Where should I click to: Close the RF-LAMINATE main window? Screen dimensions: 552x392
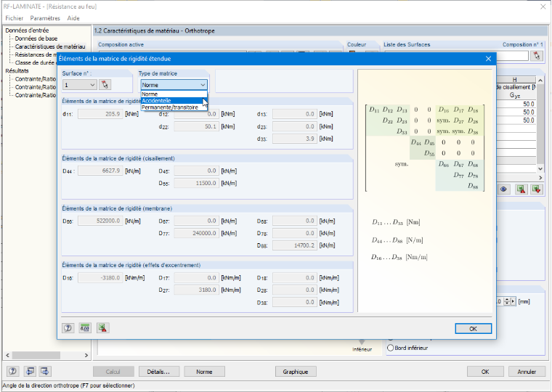tap(543, 7)
